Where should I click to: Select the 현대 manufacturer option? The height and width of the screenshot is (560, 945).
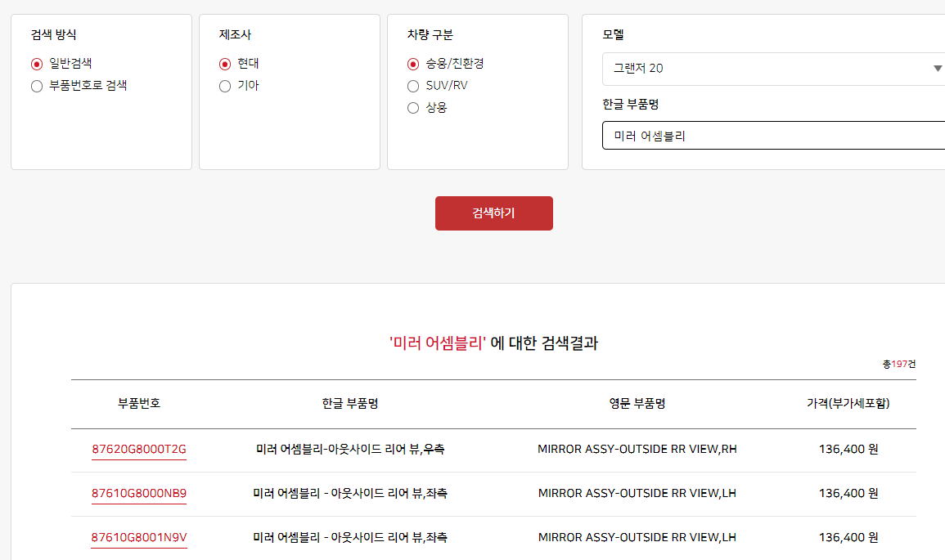[224, 63]
